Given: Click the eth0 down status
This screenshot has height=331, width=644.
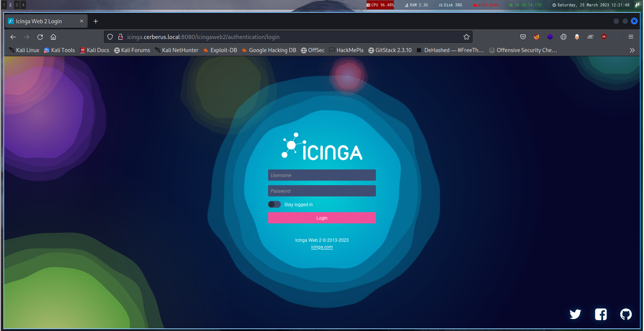Looking at the screenshot, I should pos(485,5).
